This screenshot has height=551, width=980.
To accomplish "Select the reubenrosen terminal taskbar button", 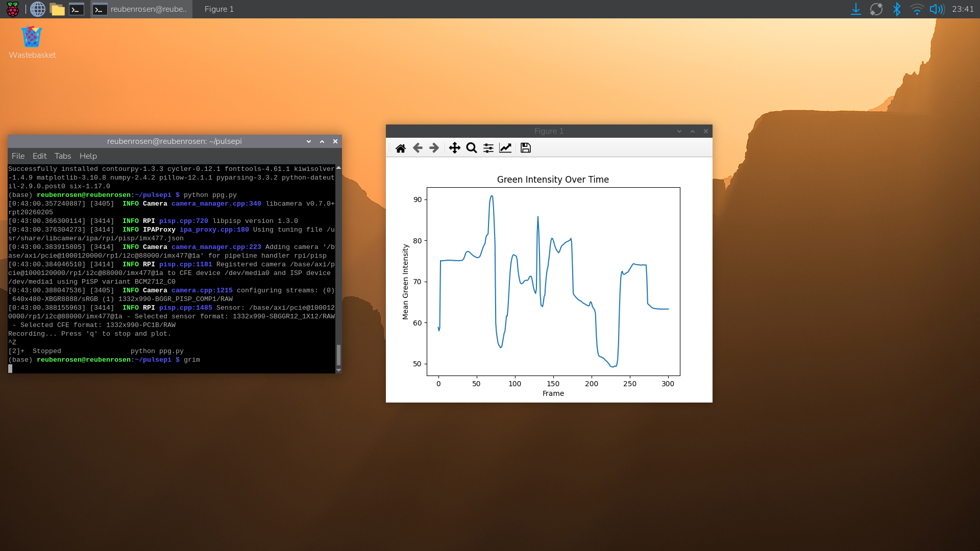I will click(141, 9).
